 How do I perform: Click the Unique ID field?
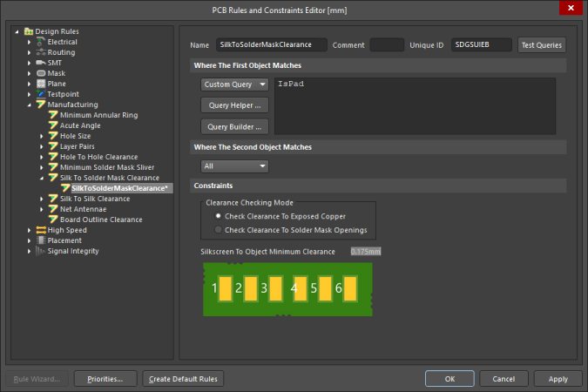(x=481, y=44)
